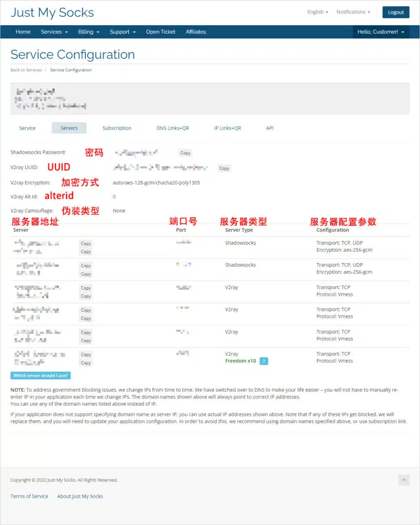
Task: Expand the Support menu
Action: pyautogui.click(x=123, y=32)
